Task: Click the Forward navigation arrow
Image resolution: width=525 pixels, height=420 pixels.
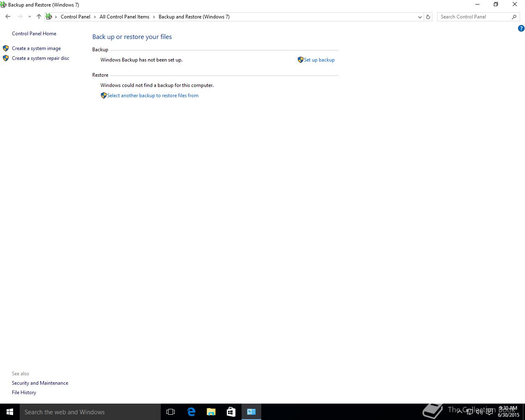Action: tap(20, 17)
